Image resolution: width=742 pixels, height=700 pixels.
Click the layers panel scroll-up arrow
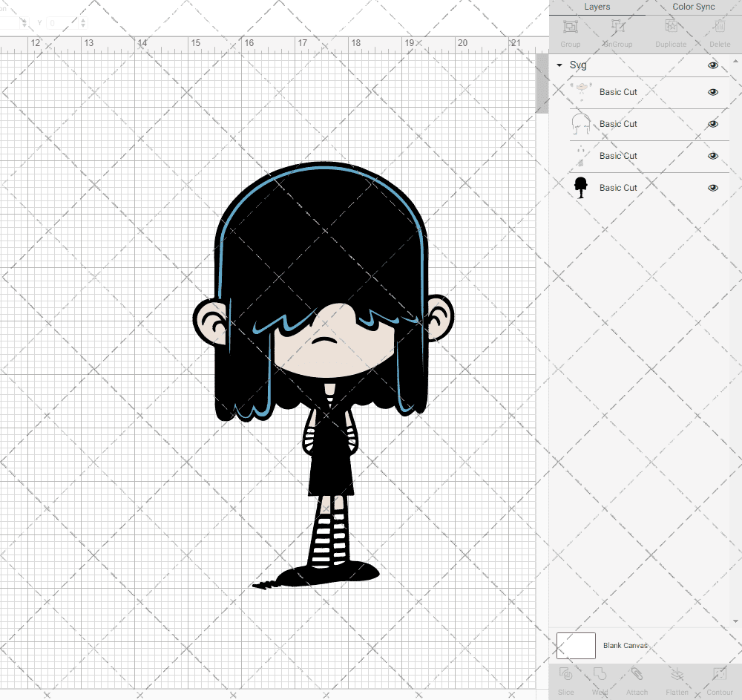click(x=735, y=61)
